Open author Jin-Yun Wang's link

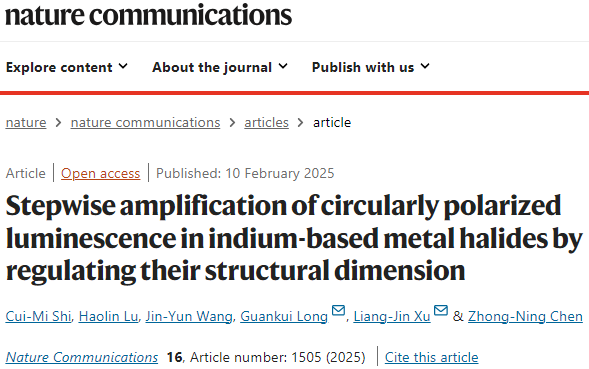189,316
